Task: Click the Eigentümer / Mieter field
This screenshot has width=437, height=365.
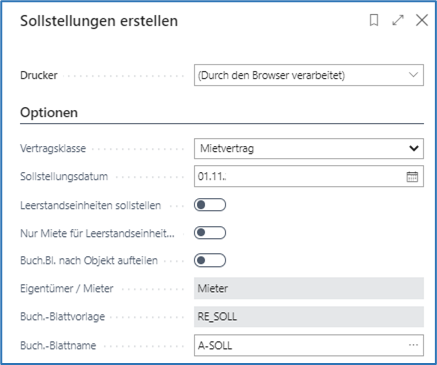Action: (309, 288)
